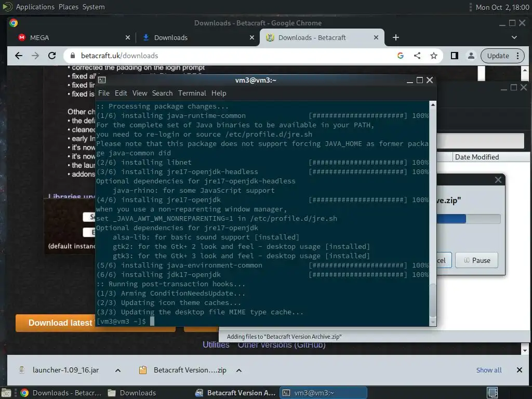Click the clock showing Mon Oct 2, 18:00
Screen dimensions: 532x399
pyautogui.click(x=502, y=7)
